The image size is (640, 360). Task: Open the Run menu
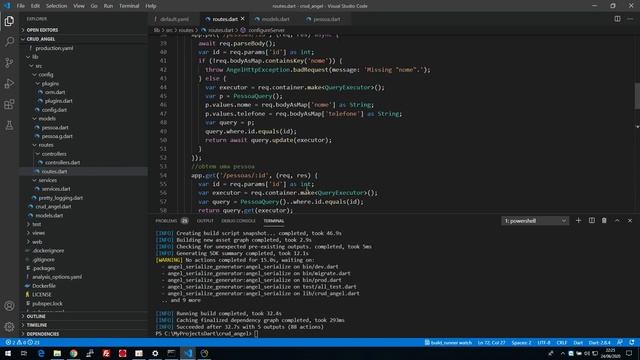(108, 6)
